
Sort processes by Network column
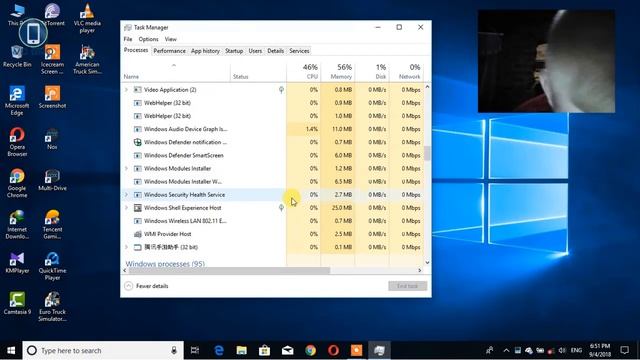pos(406,71)
